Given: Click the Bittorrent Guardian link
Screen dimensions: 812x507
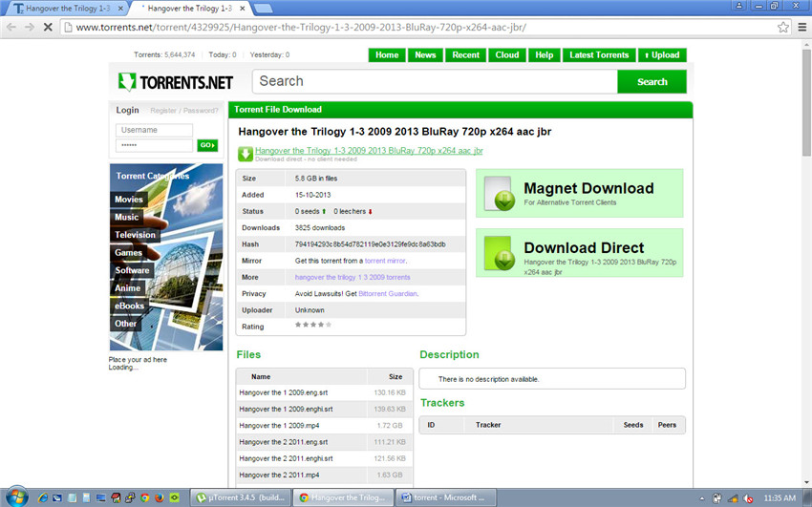Looking at the screenshot, I should click(387, 294).
